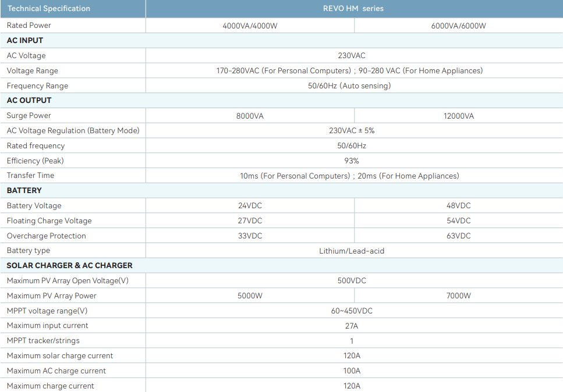Click the "230VAC ± 5%" regulation value
The image size is (563, 392).
pyautogui.click(x=352, y=130)
